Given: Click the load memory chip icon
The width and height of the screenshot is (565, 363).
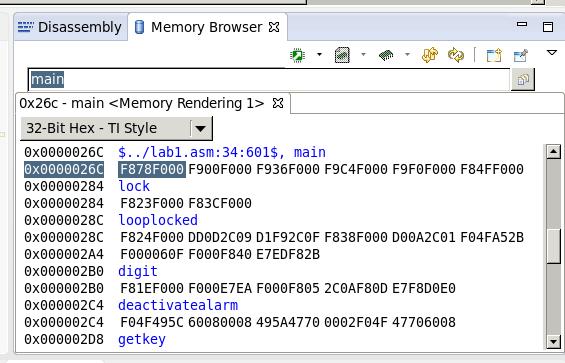Looking at the screenshot, I should point(386,55).
